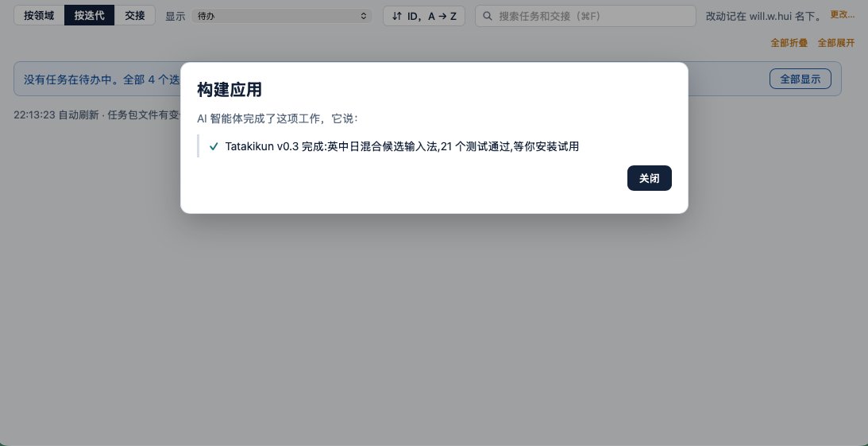
Task: Collapse all with 全部折叠
Action: tap(789, 43)
